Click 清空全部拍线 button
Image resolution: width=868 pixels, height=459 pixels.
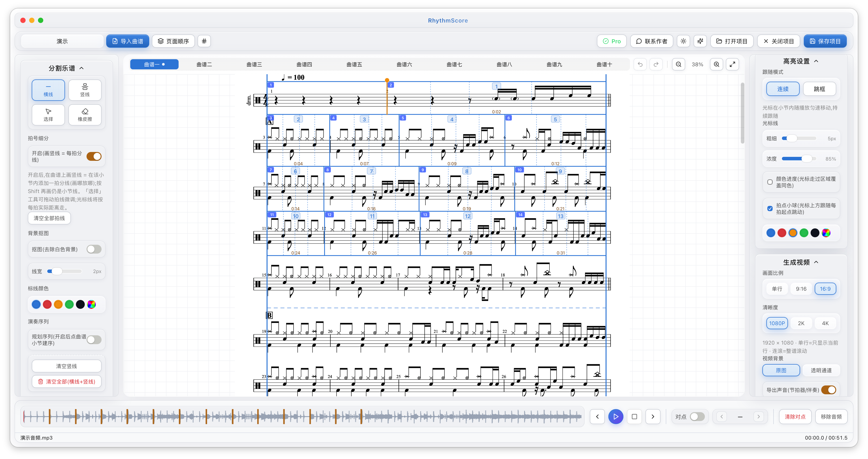(x=49, y=218)
